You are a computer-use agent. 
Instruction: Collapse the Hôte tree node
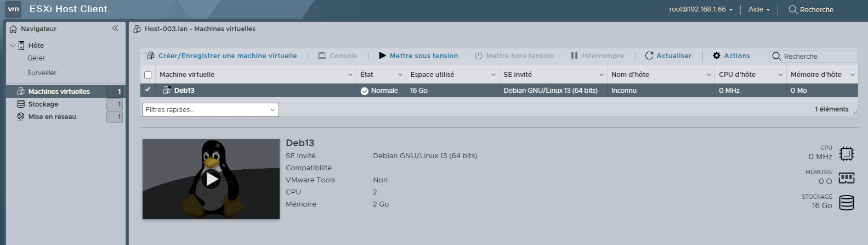13,46
